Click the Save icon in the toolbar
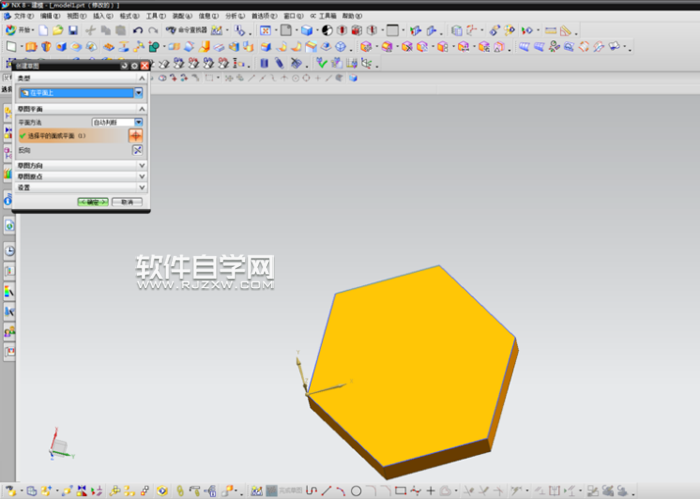Screen dimensions: 700x499 (73, 31)
